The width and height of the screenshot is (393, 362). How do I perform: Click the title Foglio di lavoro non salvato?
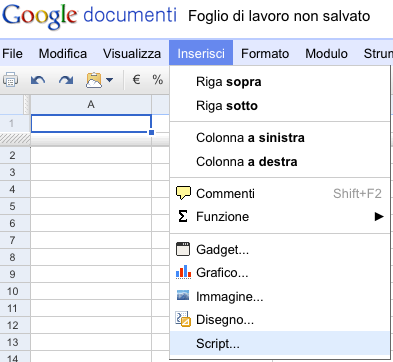(279, 16)
